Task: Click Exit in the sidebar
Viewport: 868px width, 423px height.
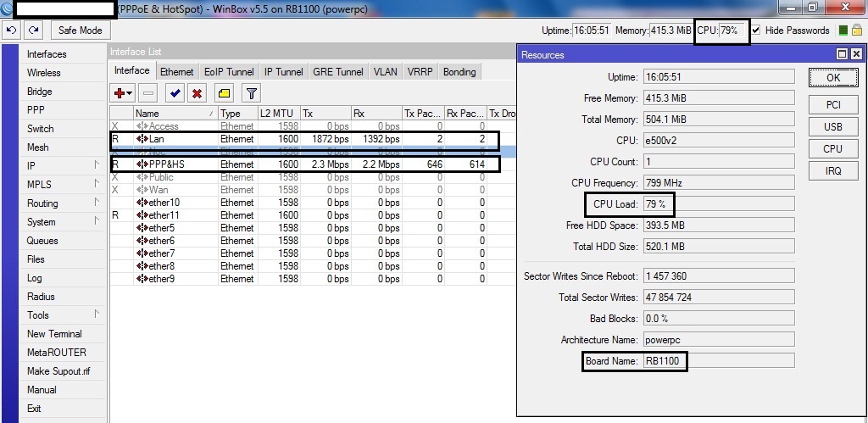Action: (34, 408)
